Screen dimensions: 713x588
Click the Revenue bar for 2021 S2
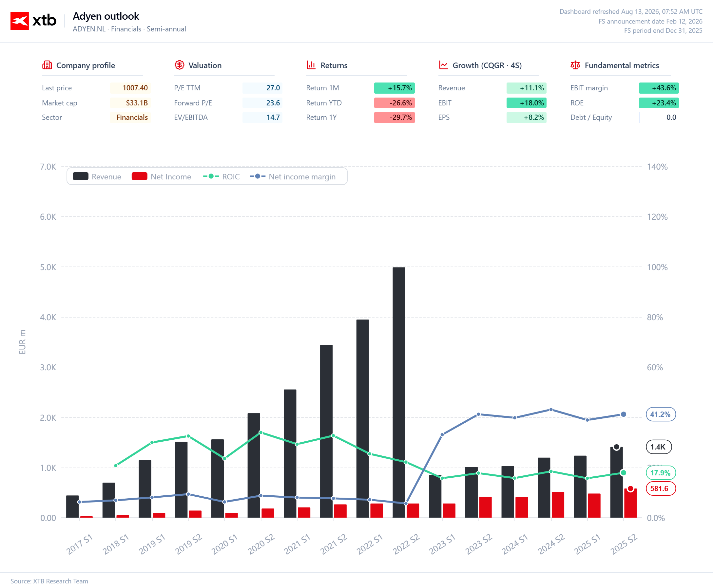tap(326, 432)
